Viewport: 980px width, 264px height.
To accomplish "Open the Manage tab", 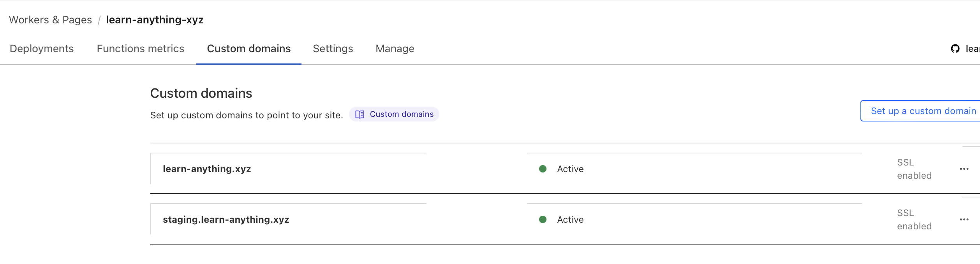I will click(x=395, y=49).
